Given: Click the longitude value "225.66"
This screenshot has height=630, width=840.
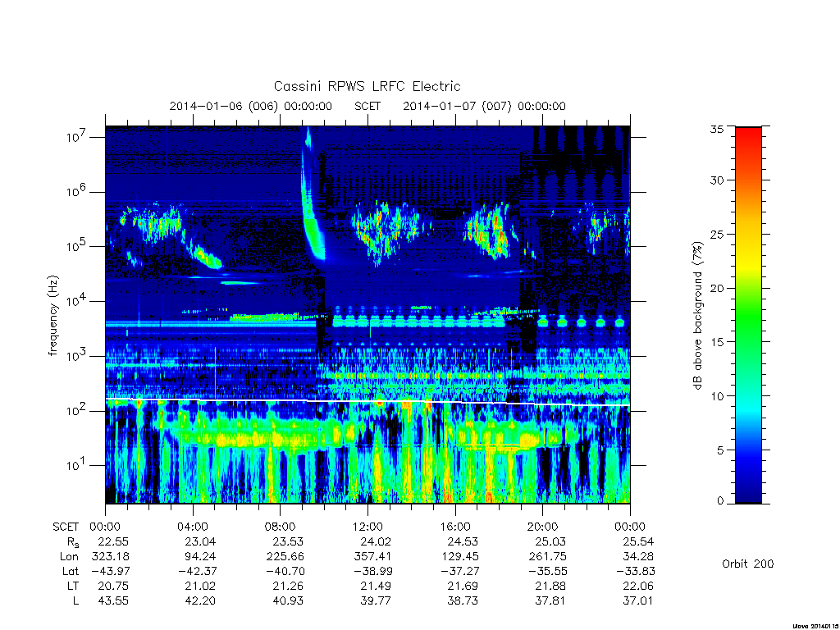Looking at the screenshot, I should pos(285,557).
